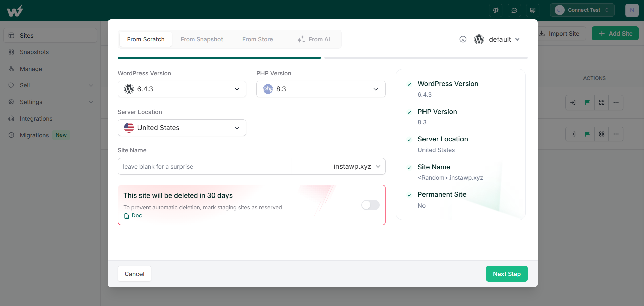Open the instawp.xyz domain dropdown
The width and height of the screenshot is (644, 306).
[x=338, y=166]
